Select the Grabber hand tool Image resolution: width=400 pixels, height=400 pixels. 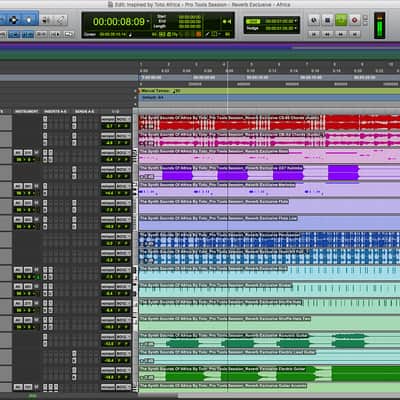[x=29, y=20]
